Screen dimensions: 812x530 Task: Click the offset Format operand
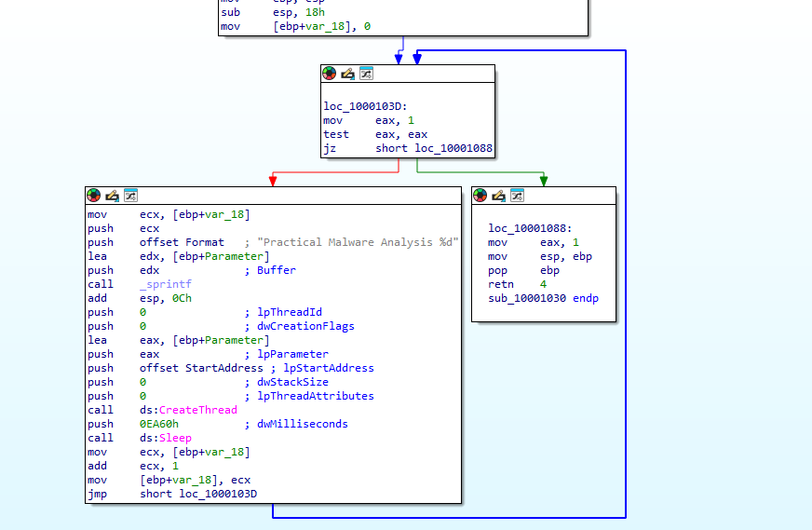pos(182,242)
